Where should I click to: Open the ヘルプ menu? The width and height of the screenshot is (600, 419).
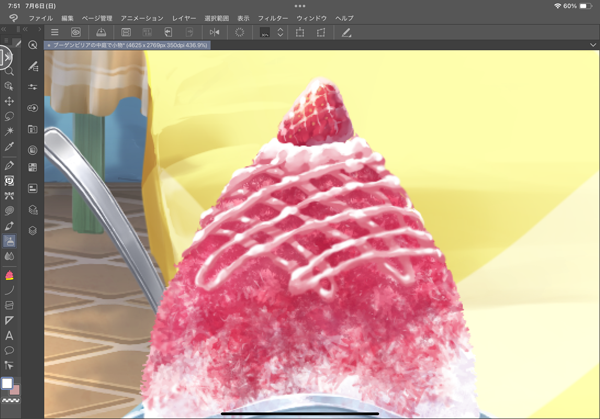point(344,18)
